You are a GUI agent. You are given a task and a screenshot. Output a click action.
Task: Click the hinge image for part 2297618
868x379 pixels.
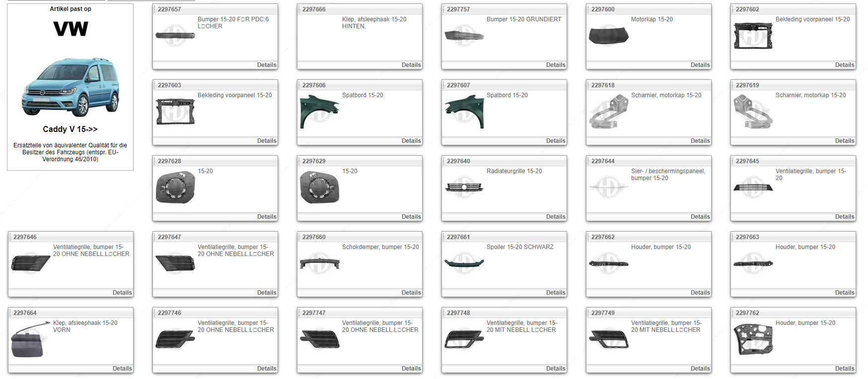[608, 112]
